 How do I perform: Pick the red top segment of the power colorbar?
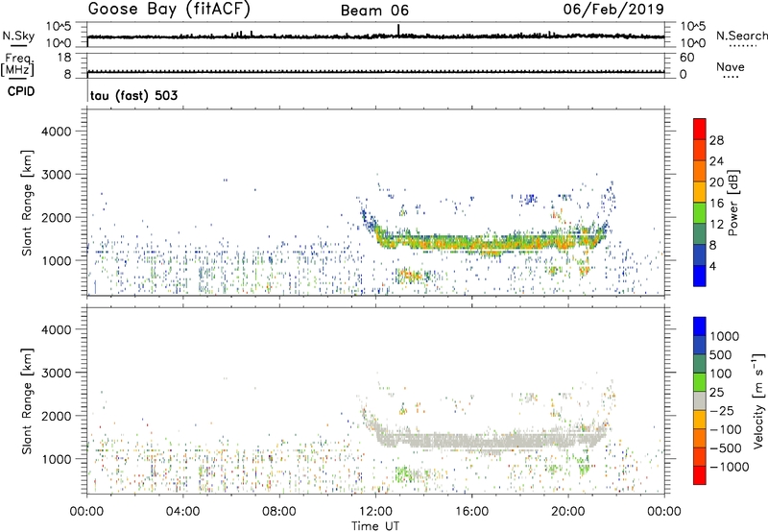[x=700, y=129]
